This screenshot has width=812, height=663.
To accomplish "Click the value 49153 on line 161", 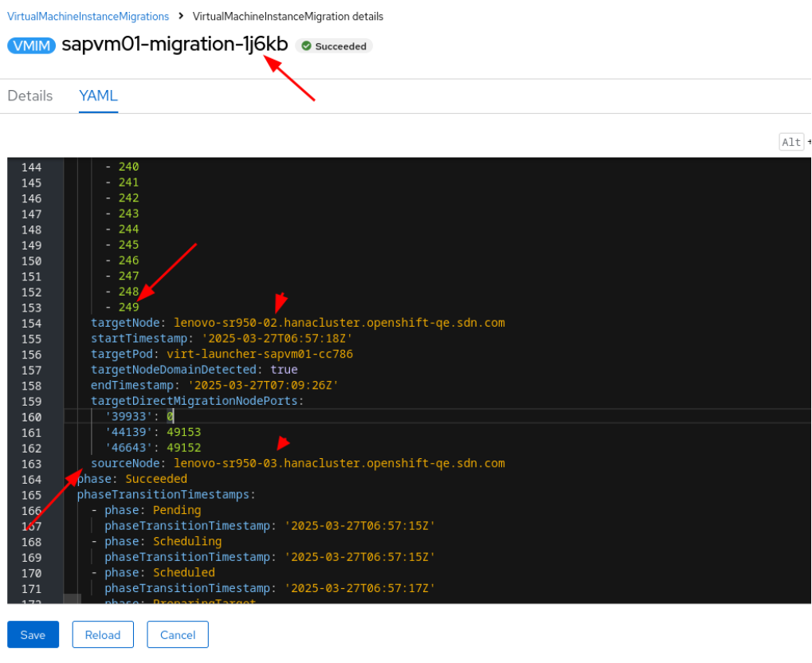I will pyautogui.click(x=184, y=432).
